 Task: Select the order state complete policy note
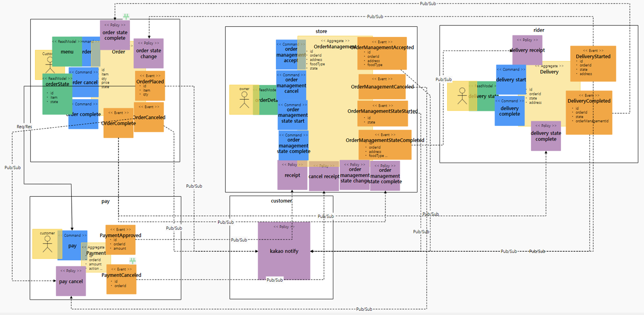pyautogui.click(x=115, y=35)
